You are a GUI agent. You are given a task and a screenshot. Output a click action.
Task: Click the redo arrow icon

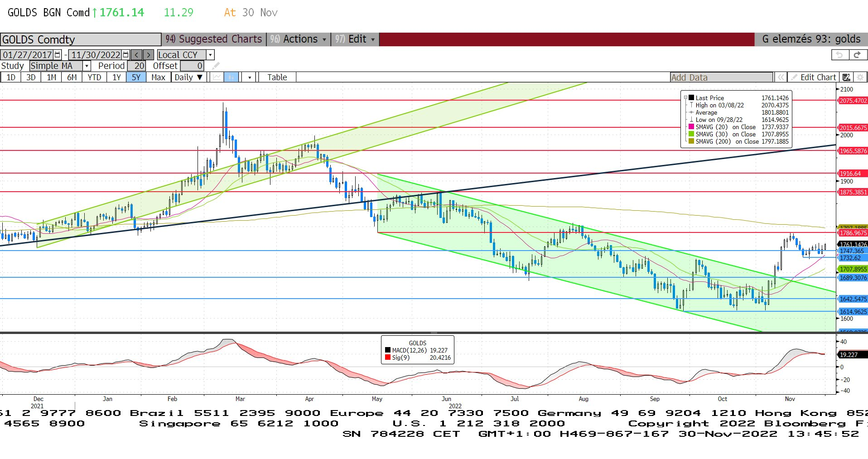pos(857,55)
